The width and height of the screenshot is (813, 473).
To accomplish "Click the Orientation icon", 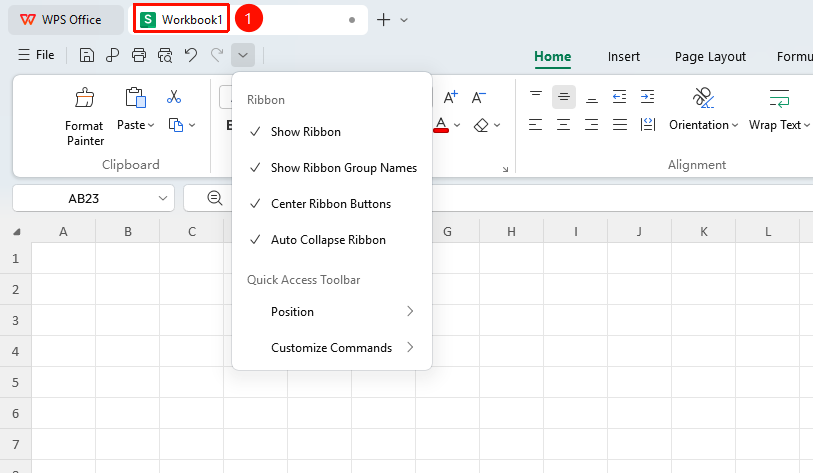I will [x=703, y=98].
